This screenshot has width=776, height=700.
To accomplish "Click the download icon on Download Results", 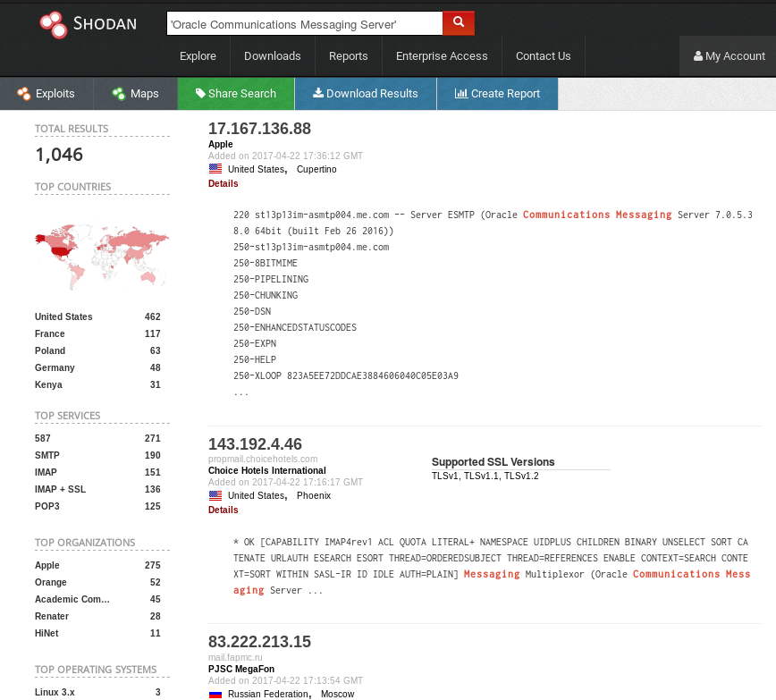I will tap(318, 93).
